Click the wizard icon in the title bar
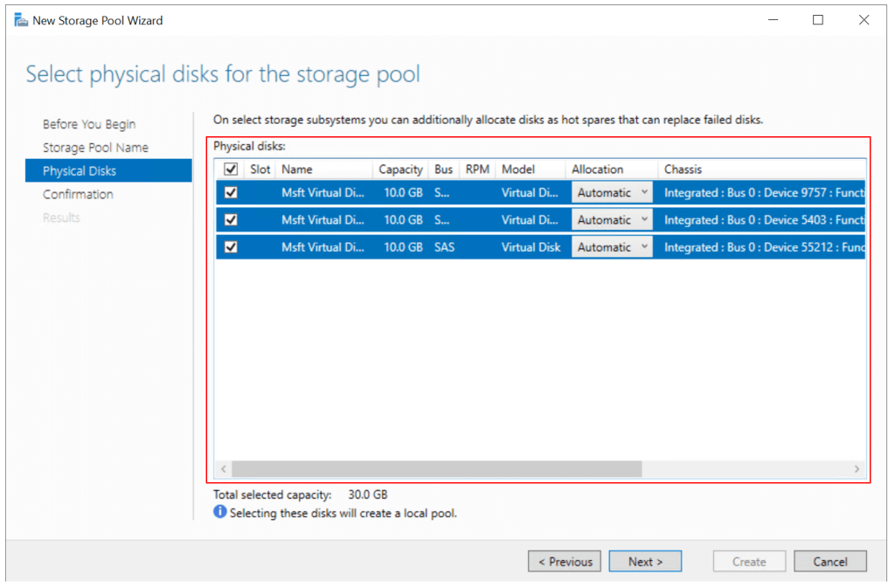895x588 pixels. point(19,19)
